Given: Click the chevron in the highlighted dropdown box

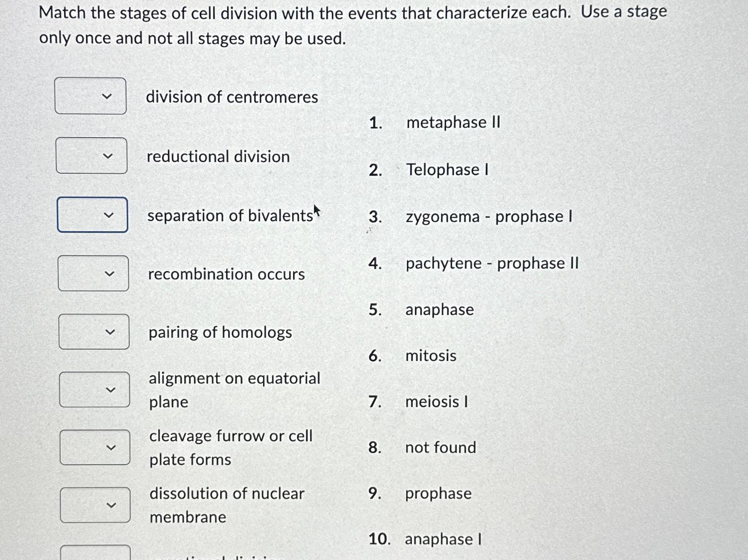Looking at the screenshot, I should pyautogui.click(x=108, y=215).
